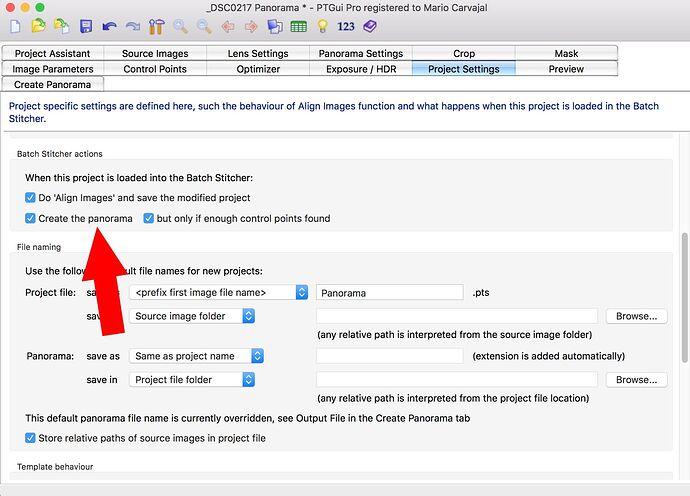Open the Create Panorama tab

click(x=52, y=85)
